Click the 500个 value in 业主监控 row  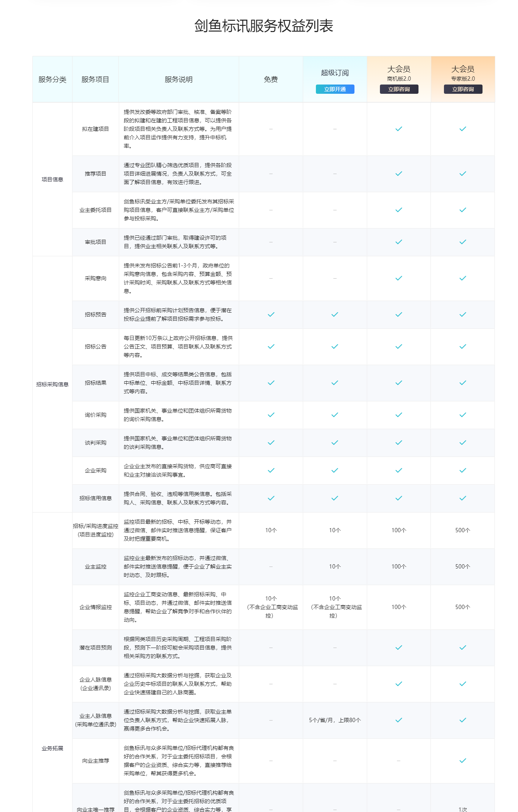pos(463,567)
